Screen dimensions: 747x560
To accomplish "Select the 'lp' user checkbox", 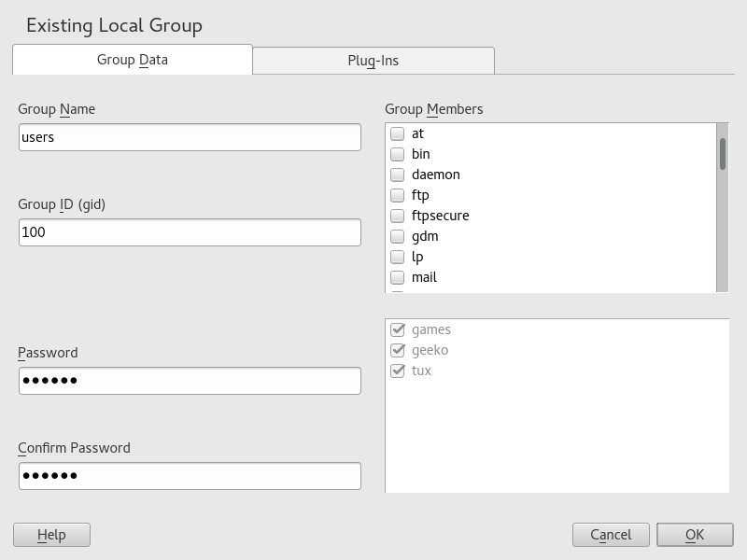I will click(397, 257).
